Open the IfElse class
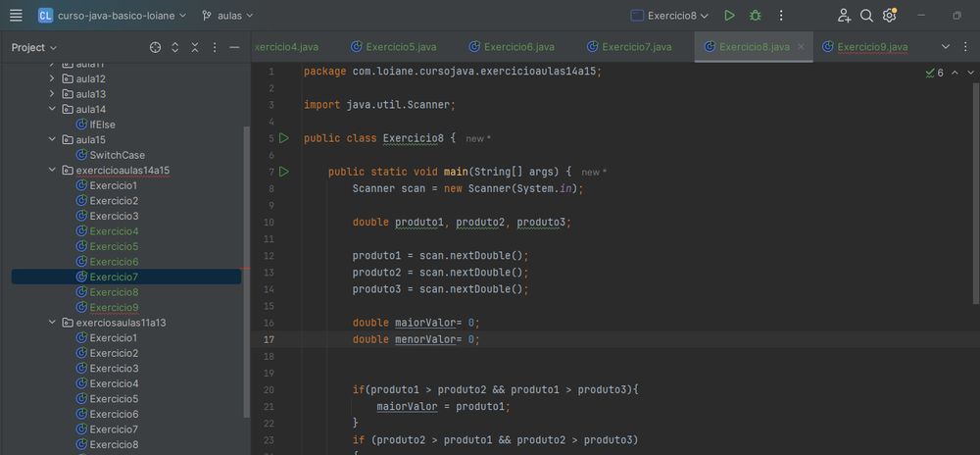The height and width of the screenshot is (455, 980). tap(103, 125)
